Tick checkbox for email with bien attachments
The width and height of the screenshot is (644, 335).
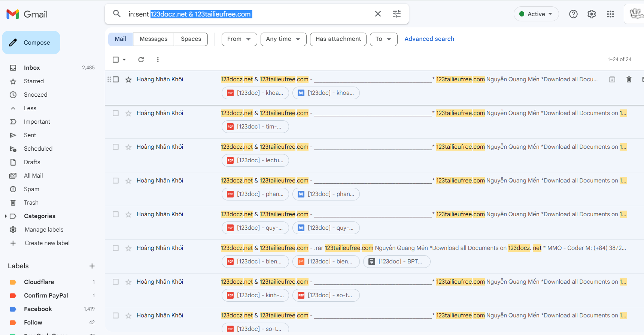pos(116,248)
